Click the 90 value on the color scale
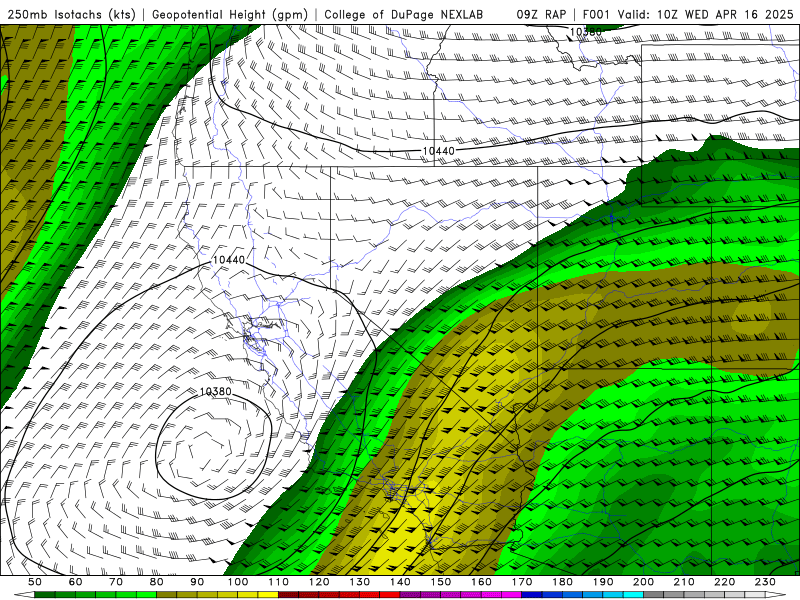Screen dimensions: 800x600 tap(197, 582)
